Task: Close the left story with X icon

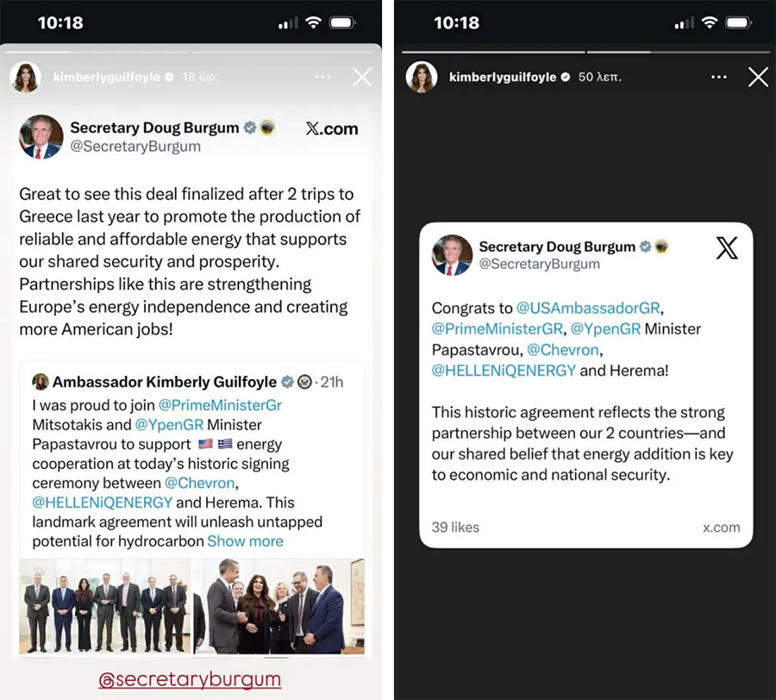Action: tap(362, 78)
